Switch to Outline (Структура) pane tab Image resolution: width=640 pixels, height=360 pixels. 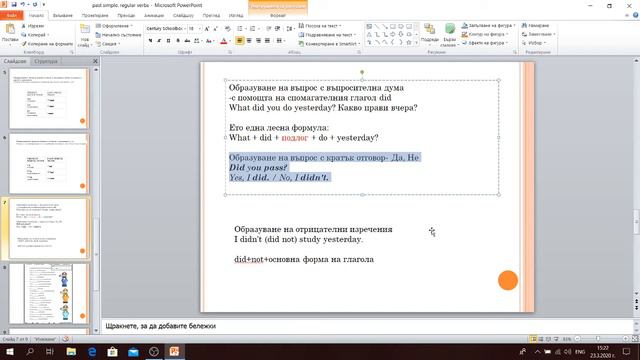[46, 61]
